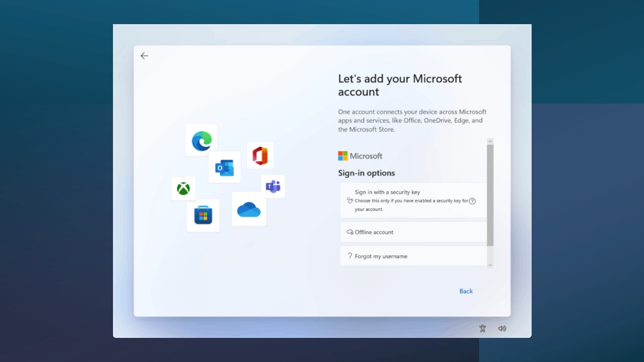This screenshot has height=362, width=644.
Task: Select the Offline account option
Action: (x=413, y=232)
